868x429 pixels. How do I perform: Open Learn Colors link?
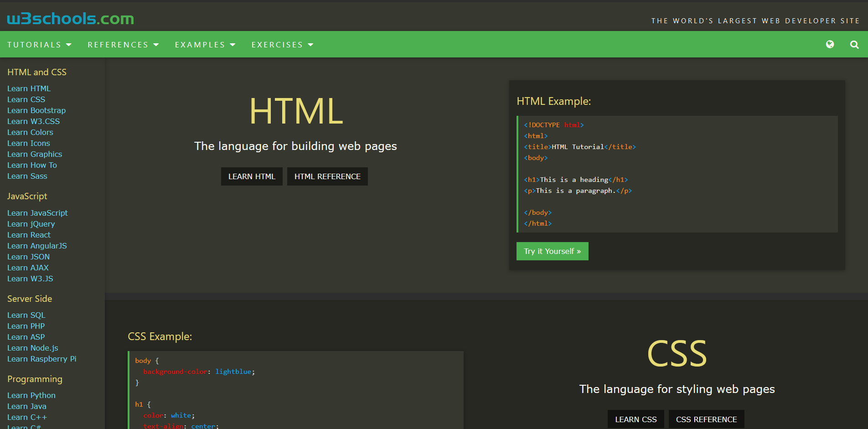point(30,132)
